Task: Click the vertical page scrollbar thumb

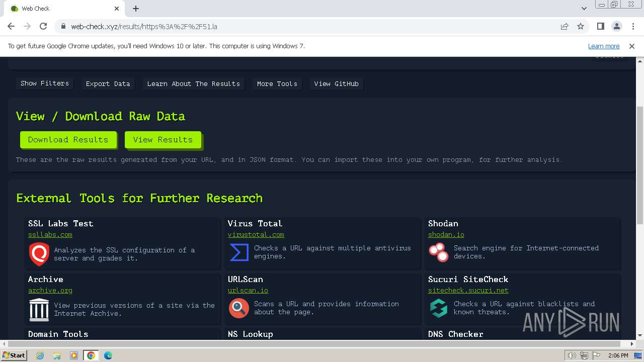Action: pyautogui.click(x=639, y=166)
